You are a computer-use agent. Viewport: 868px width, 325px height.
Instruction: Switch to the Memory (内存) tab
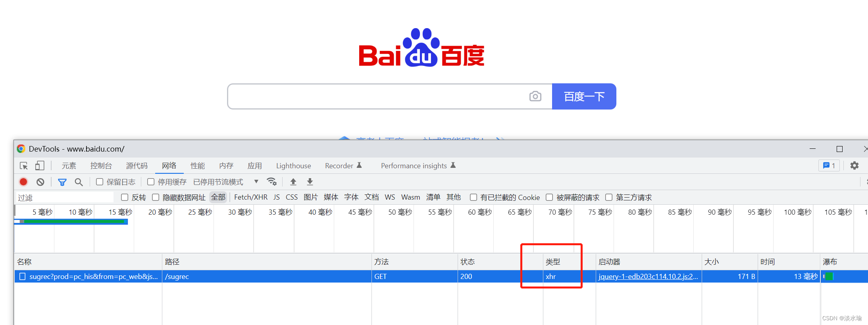[226, 165]
